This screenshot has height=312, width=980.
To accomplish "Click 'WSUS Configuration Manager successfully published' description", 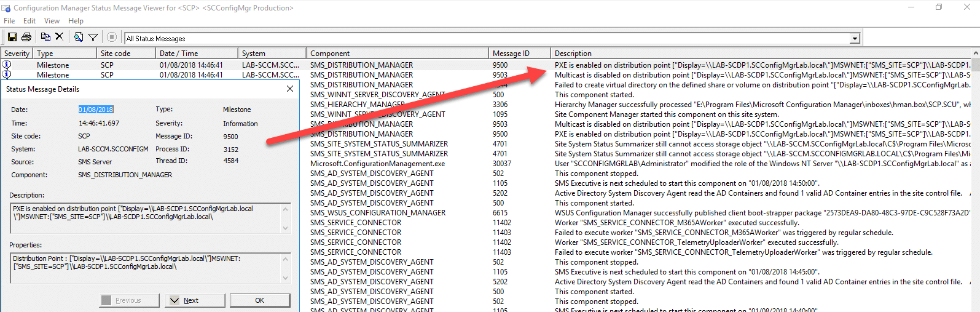I will point(762,213).
